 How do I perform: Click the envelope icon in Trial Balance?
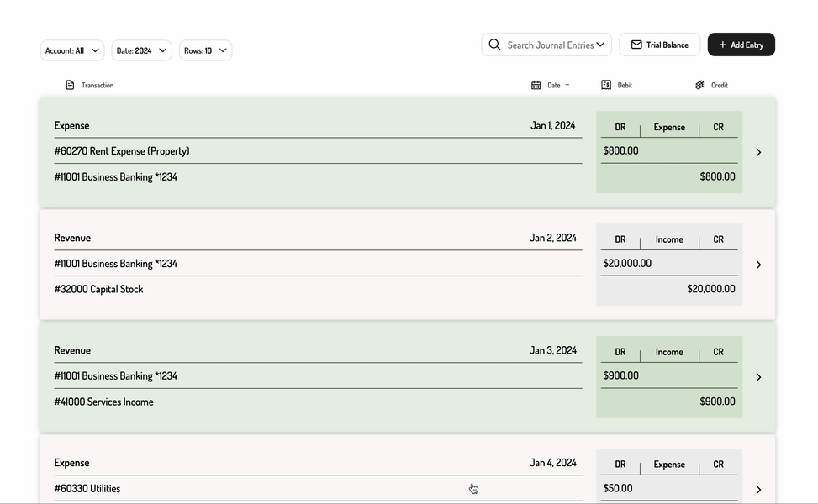coord(636,45)
